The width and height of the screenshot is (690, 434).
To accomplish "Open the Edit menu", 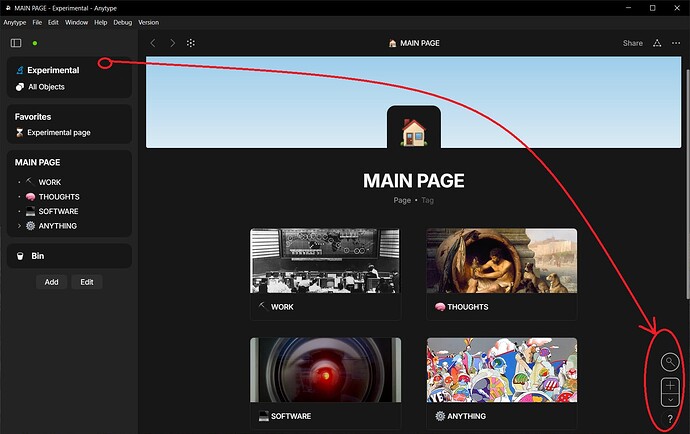I will pyautogui.click(x=53, y=22).
